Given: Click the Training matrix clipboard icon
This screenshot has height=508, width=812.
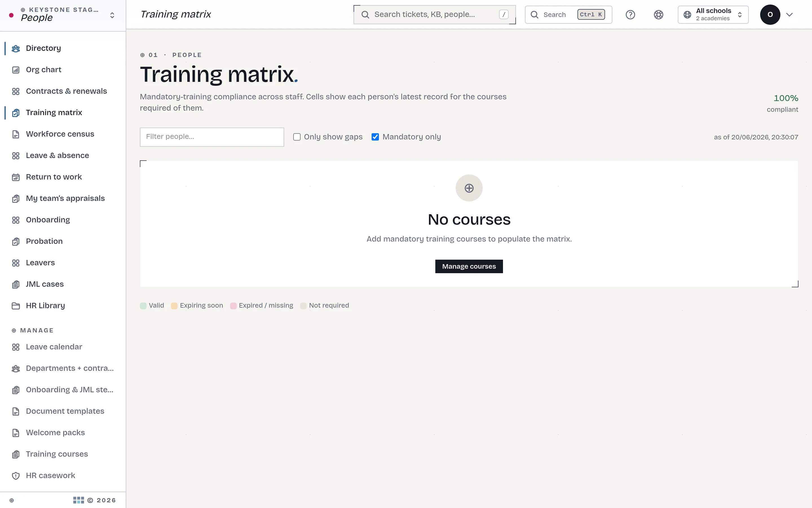Looking at the screenshot, I should 16,113.
